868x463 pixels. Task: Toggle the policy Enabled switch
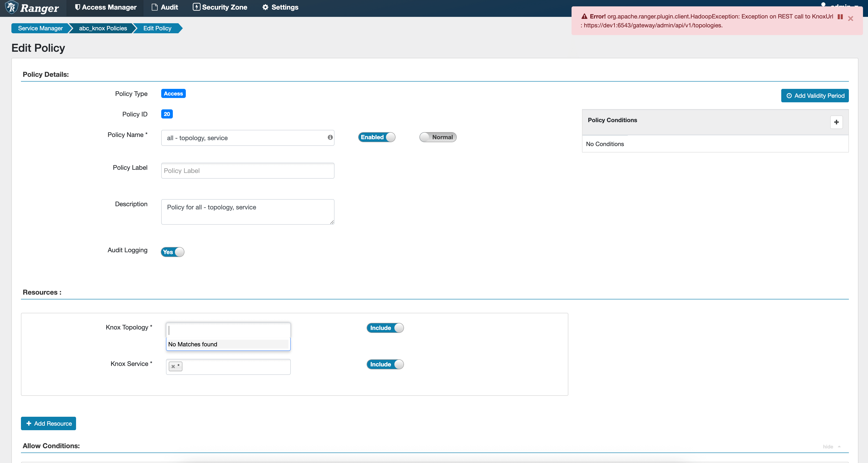coord(376,137)
